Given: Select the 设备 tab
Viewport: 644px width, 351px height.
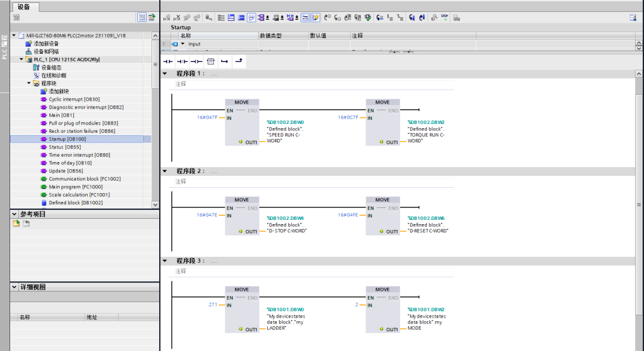Looking at the screenshot, I should 24,7.
